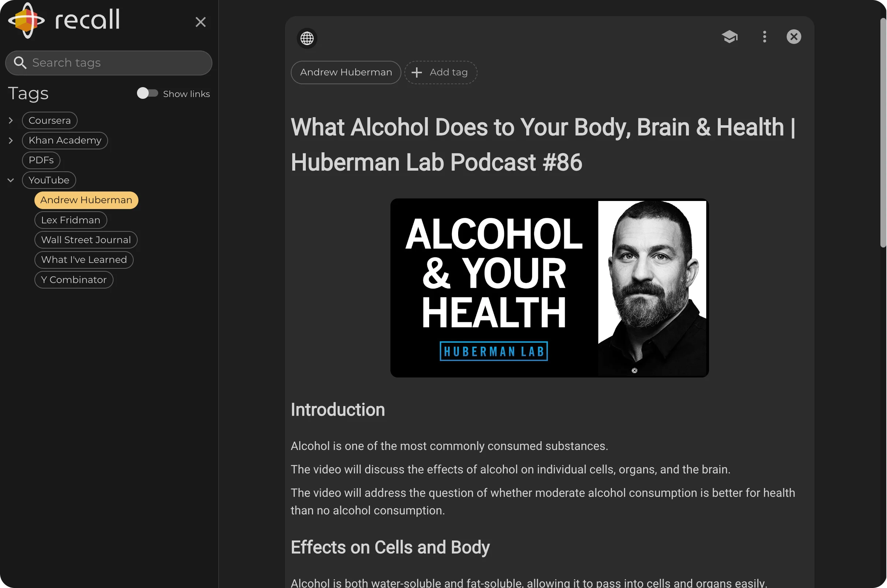Image resolution: width=887 pixels, height=588 pixels.
Task: Expand the Coursera tag group
Action: click(11, 120)
